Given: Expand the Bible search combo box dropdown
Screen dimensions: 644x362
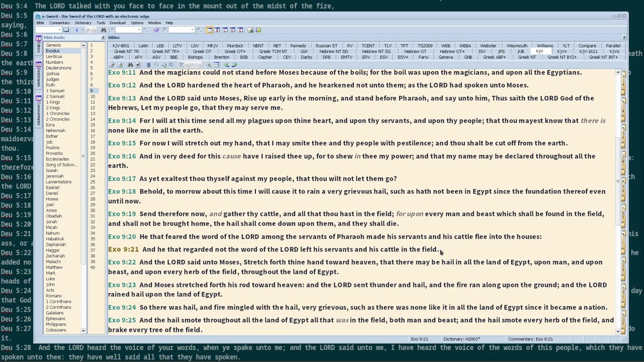Looking at the screenshot, I should tap(139, 30).
